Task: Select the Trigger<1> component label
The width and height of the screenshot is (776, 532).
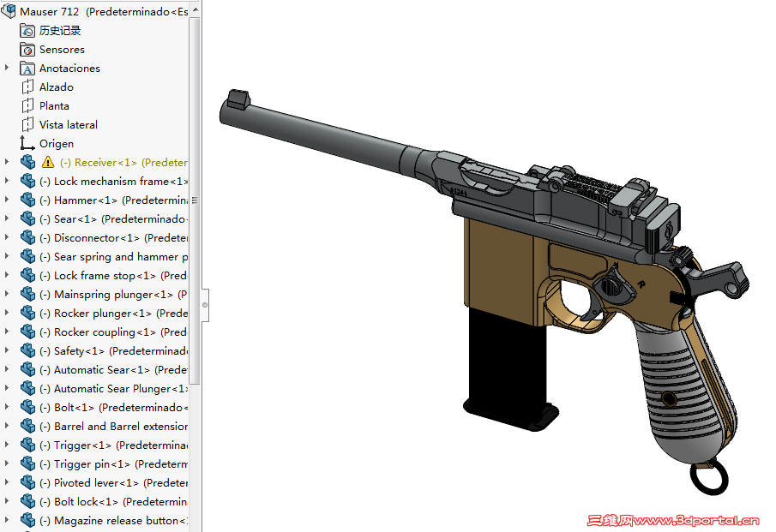Action: 113,445
